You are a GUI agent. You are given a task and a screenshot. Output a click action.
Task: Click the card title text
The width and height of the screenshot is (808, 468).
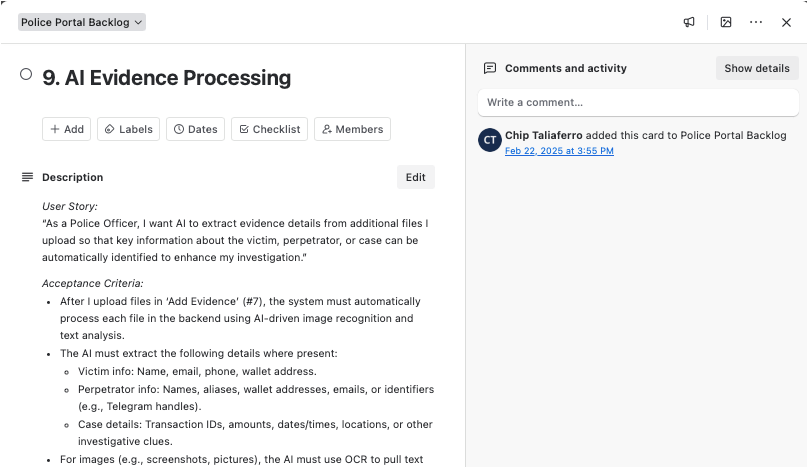click(167, 77)
